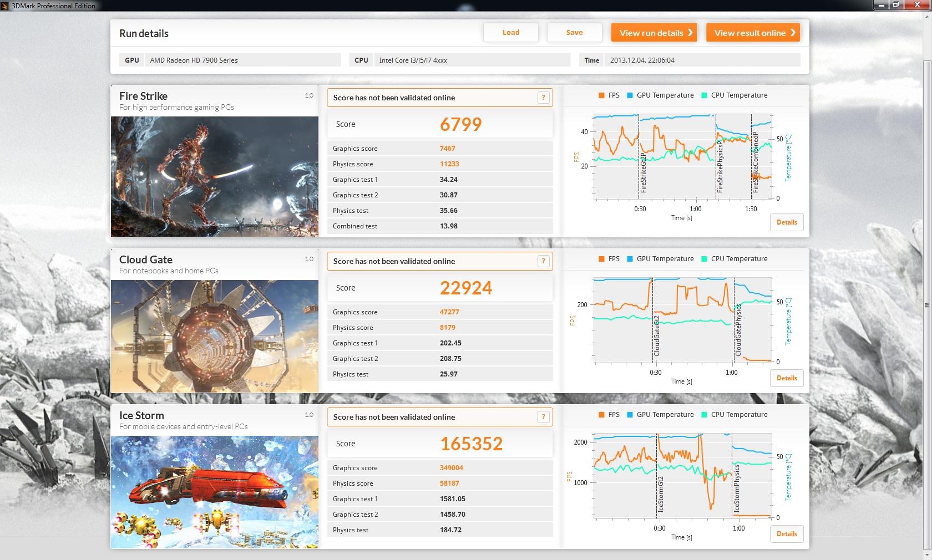Click the vertical scrollbar thumb
Image resolution: width=932 pixels, height=560 pixels.
(927, 305)
